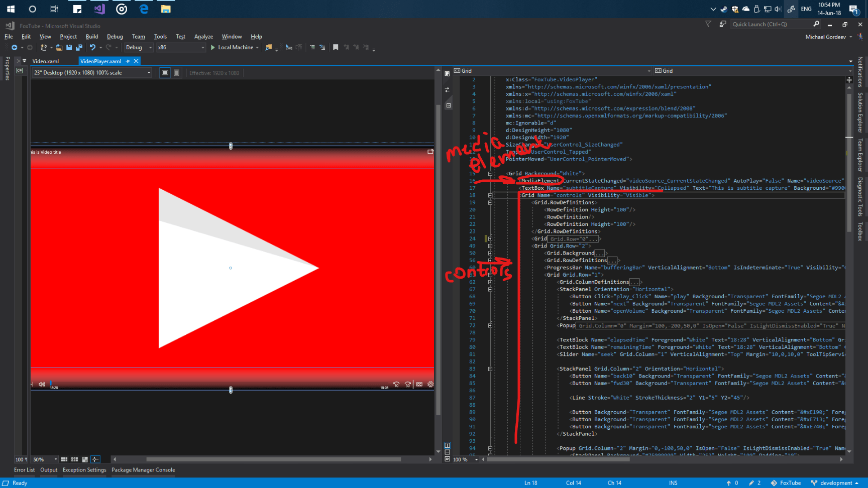This screenshot has width=868, height=488.
Task: Open the Build menu
Action: tap(92, 37)
